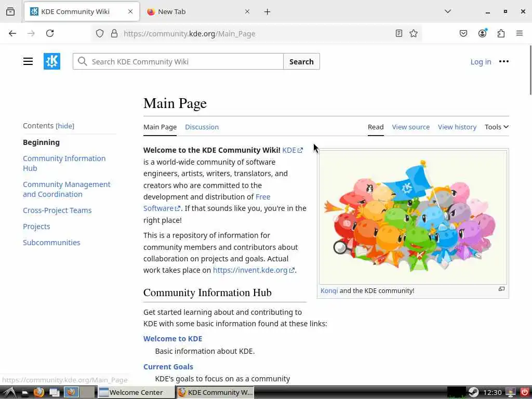
Task: Open Firefox recent browsing view icon
Action: coord(10,11)
